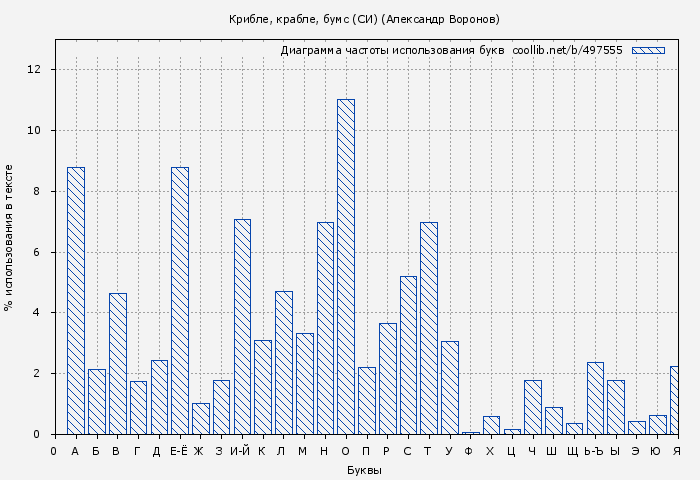700x480 pixels.
Task: Click the bar for letter Ь-Ъ
Action: (595, 398)
